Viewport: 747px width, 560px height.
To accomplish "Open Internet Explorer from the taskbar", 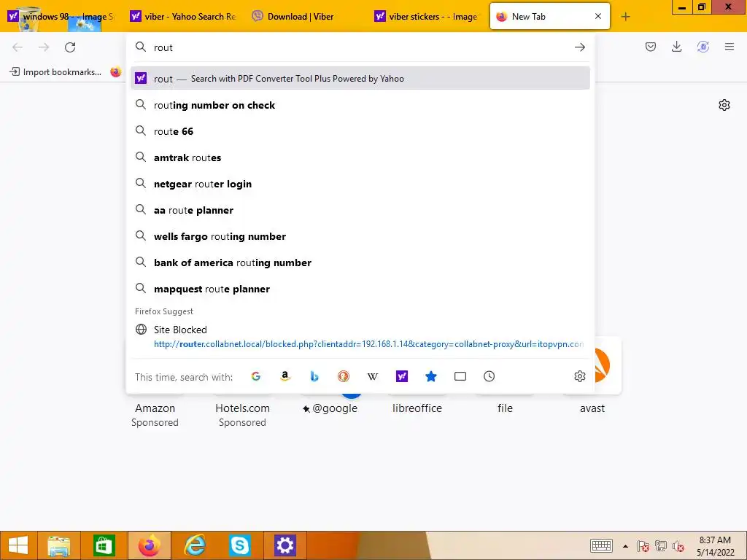I will [x=194, y=545].
